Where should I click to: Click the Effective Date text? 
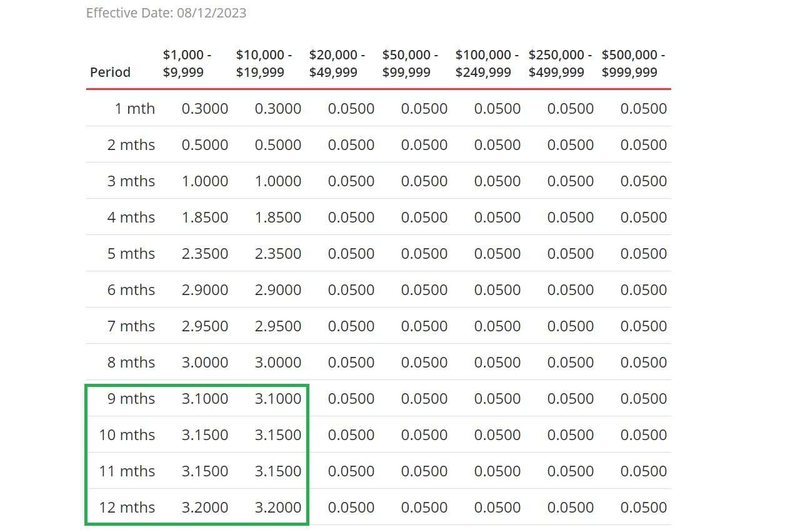click(166, 13)
